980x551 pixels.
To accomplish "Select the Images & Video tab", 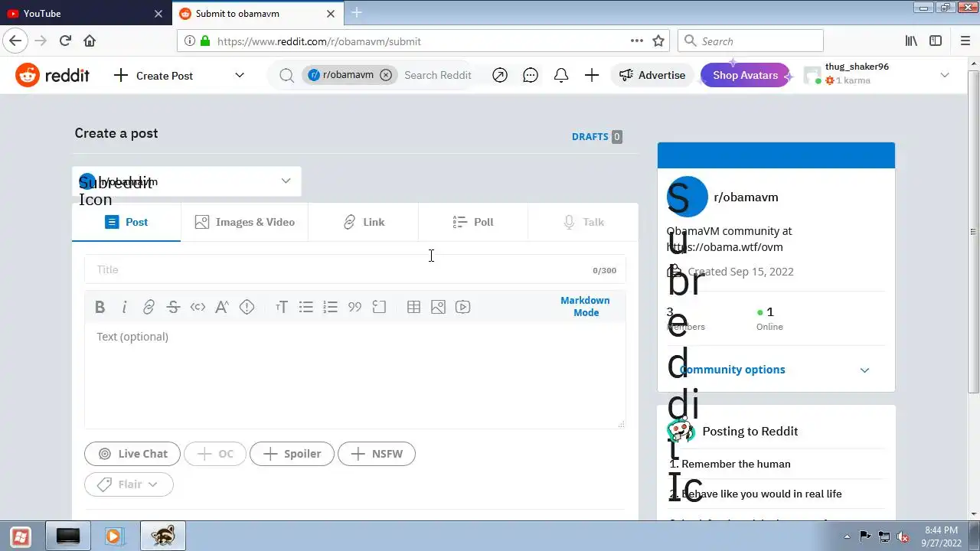I will tap(244, 222).
